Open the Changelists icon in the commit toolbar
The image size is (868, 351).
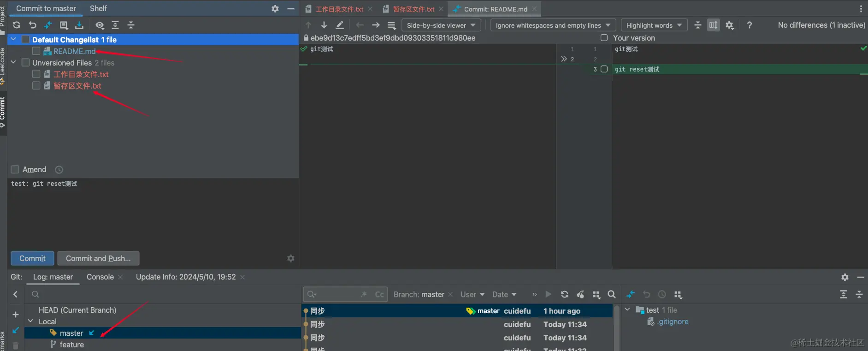64,25
